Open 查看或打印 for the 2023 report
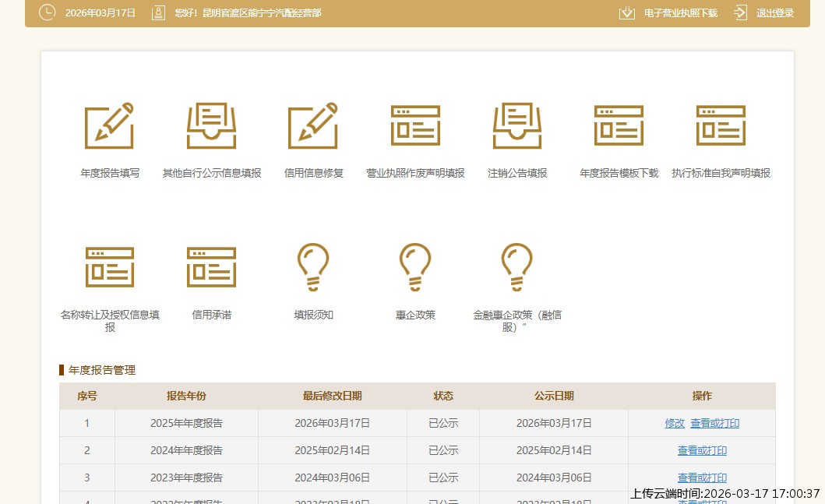825x504 pixels. pyautogui.click(x=702, y=478)
